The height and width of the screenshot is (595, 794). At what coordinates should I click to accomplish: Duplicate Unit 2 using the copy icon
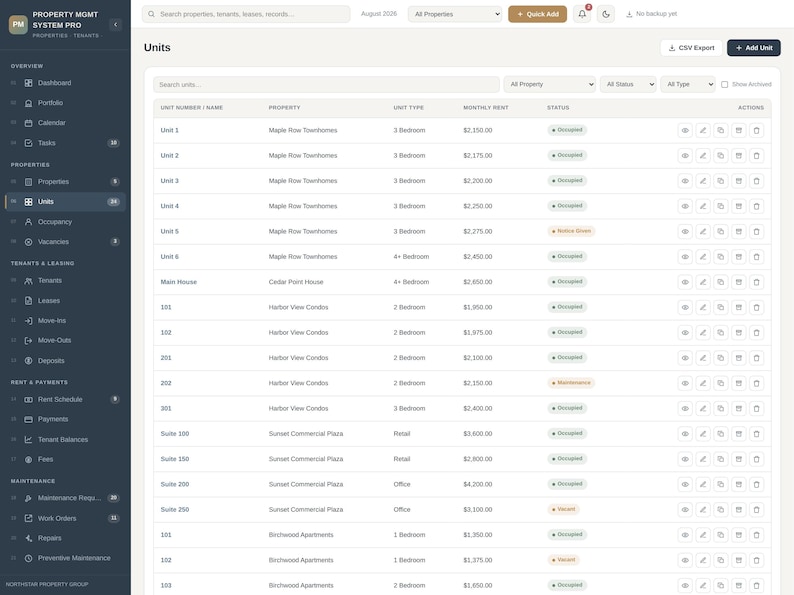pyautogui.click(x=721, y=156)
